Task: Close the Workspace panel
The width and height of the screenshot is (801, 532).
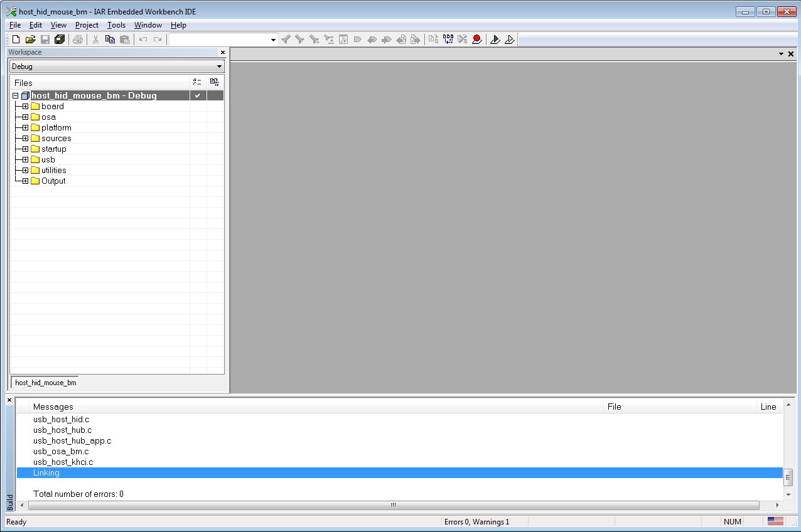Action: [222, 53]
